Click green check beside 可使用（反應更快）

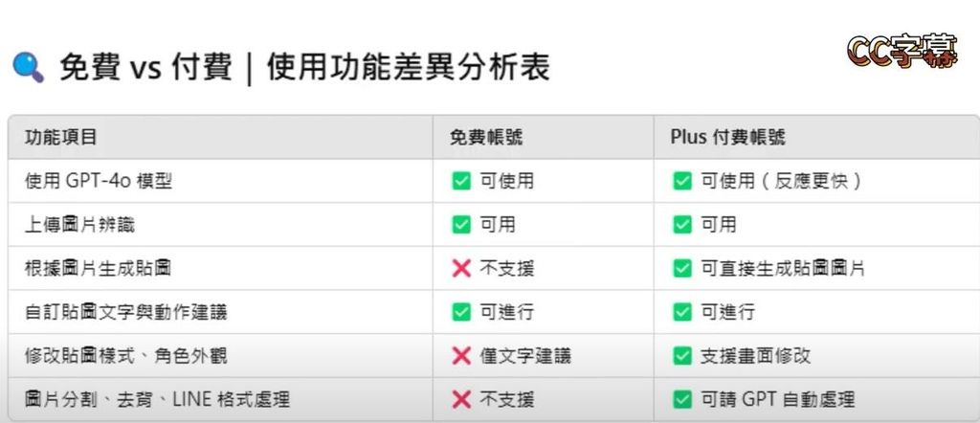tap(681, 181)
